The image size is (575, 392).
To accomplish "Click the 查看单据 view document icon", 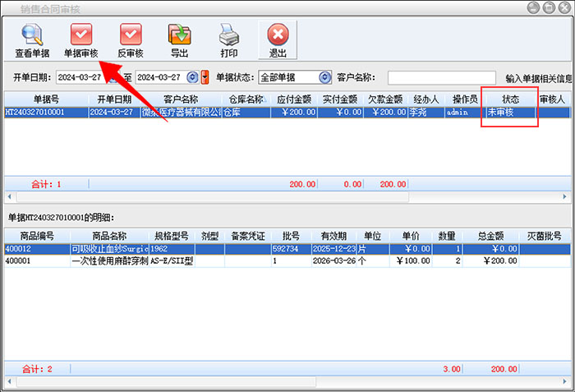I will [x=31, y=35].
